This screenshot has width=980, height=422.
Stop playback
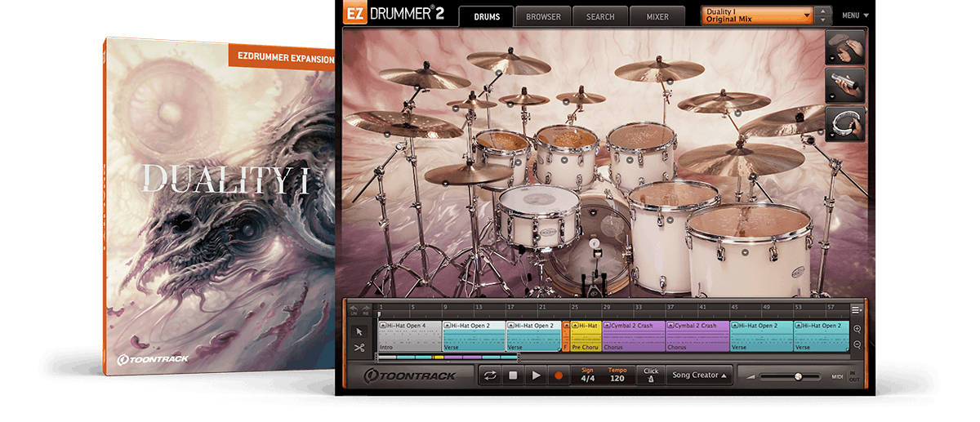point(513,375)
